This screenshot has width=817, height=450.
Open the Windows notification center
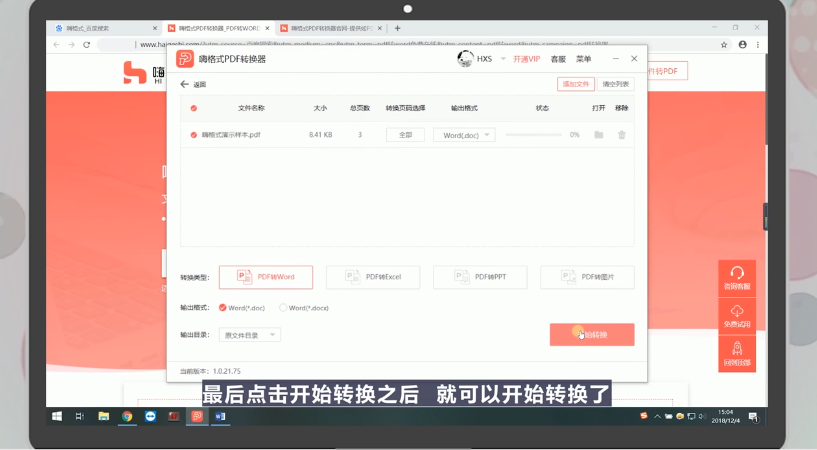pyautogui.click(x=753, y=416)
